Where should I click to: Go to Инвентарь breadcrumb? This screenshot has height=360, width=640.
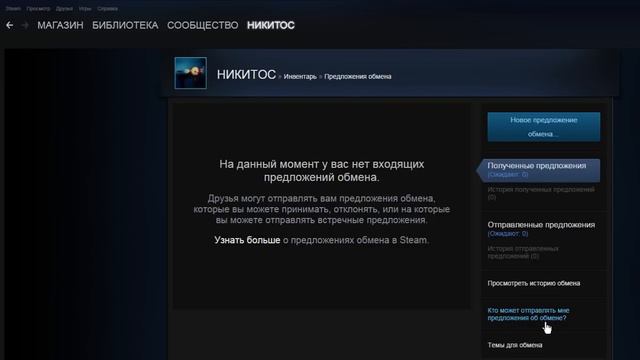[300, 77]
